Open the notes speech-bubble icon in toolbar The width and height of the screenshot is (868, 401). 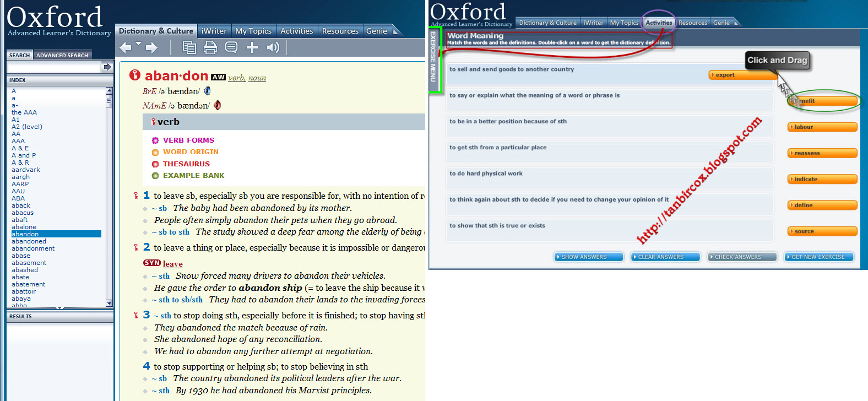231,48
